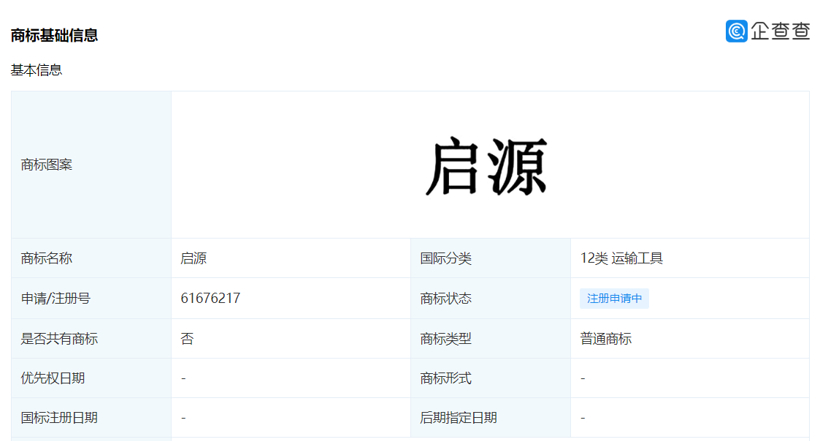Viewport: 820px width, 441px height.
Task: Click the 国际分类 field label
Action: [446, 258]
